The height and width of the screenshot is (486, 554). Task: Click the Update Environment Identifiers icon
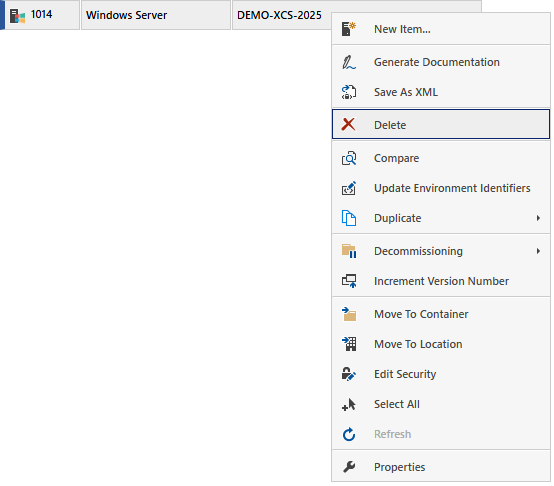click(349, 188)
